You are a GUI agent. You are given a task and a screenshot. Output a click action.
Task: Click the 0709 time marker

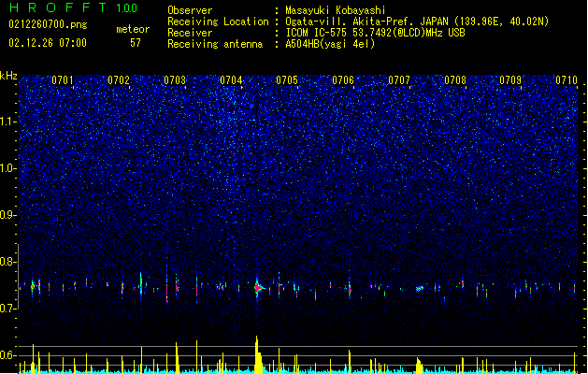pyautogui.click(x=510, y=80)
